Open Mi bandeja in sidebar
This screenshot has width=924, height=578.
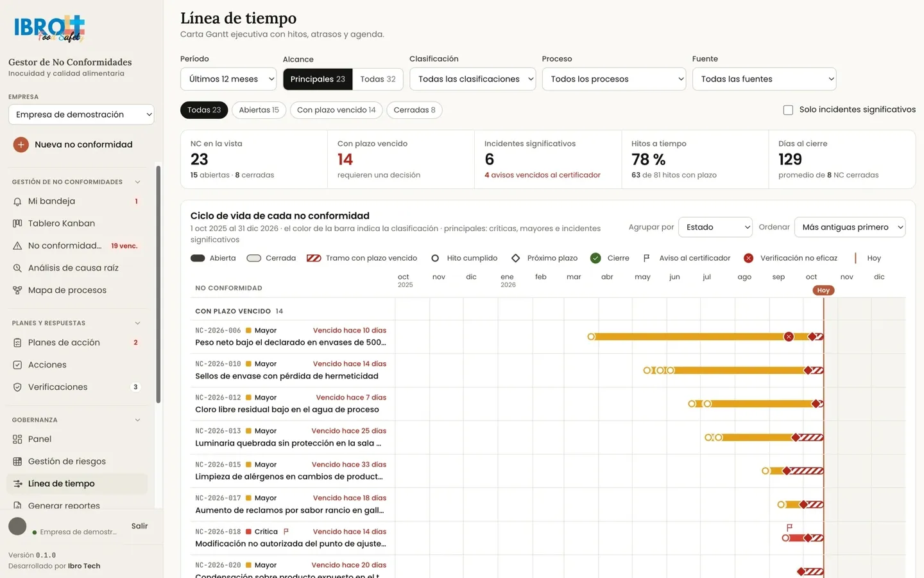(x=77, y=202)
